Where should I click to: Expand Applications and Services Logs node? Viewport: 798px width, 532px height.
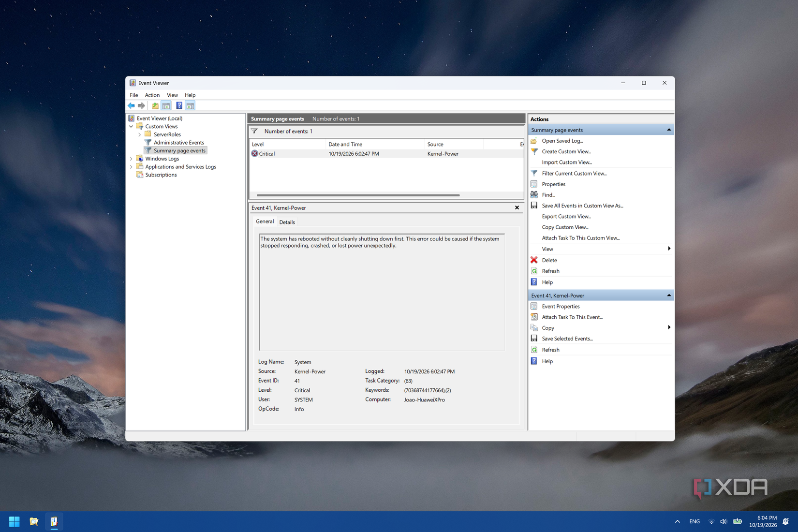pyautogui.click(x=131, y=167)
